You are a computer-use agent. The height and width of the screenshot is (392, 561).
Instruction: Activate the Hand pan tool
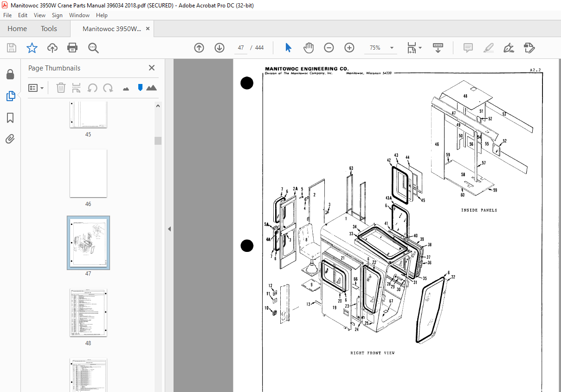[309, 48]
